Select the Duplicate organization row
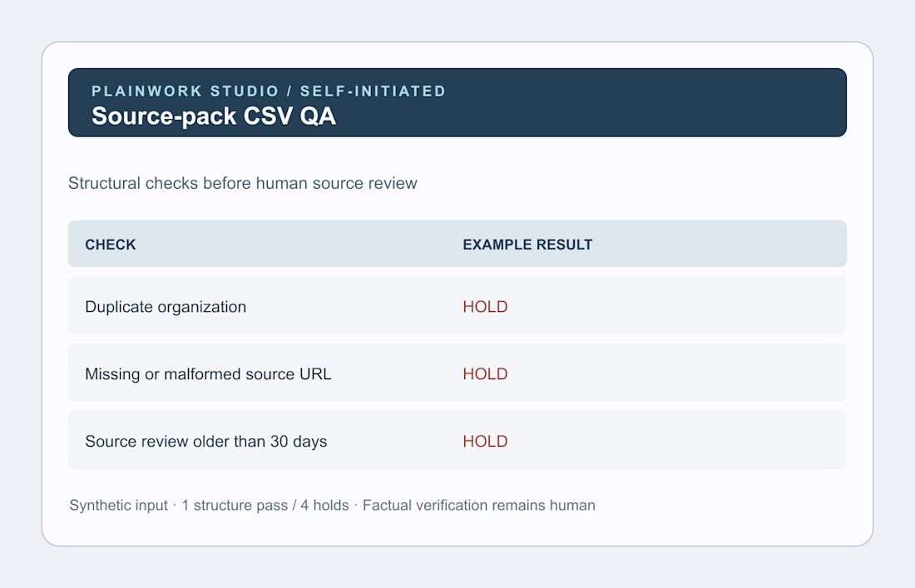This screenshot has width=915, height=588. (x=457, y=305)
